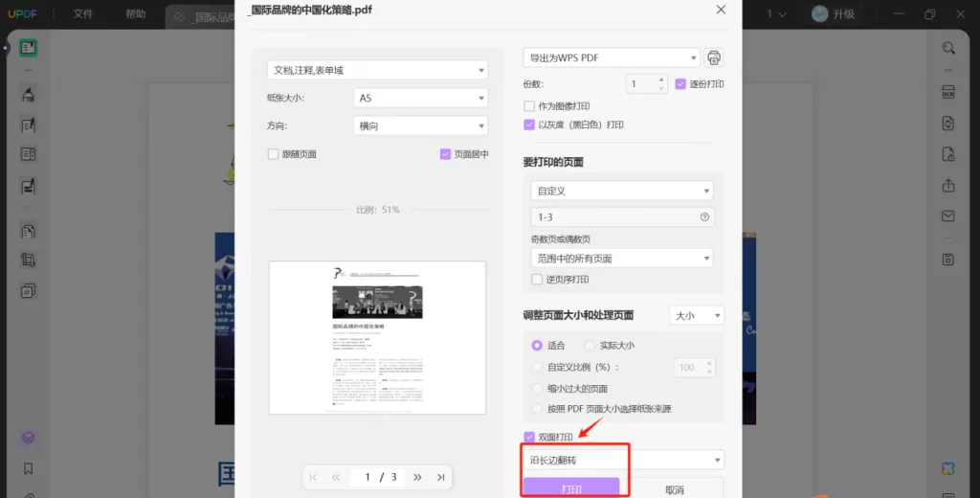The image size is (980, 498).
Task: Switch to the 国际品牌 document tab
Action: (x=203, y=17)
